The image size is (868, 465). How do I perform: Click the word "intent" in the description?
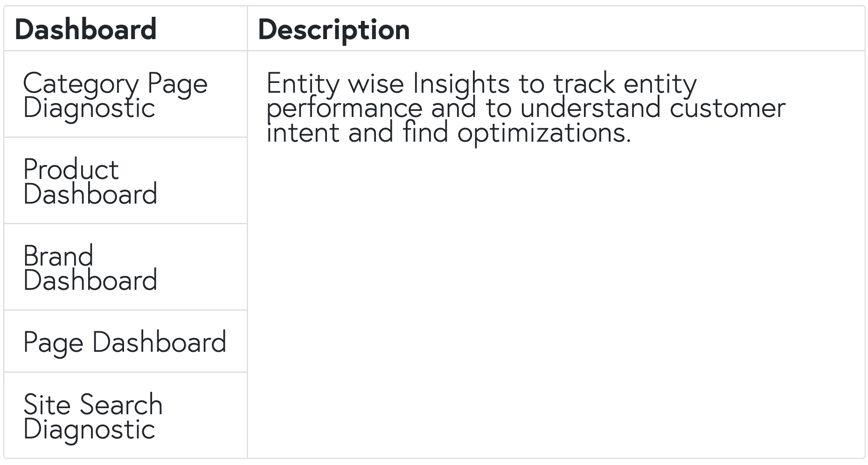[303, 132]
